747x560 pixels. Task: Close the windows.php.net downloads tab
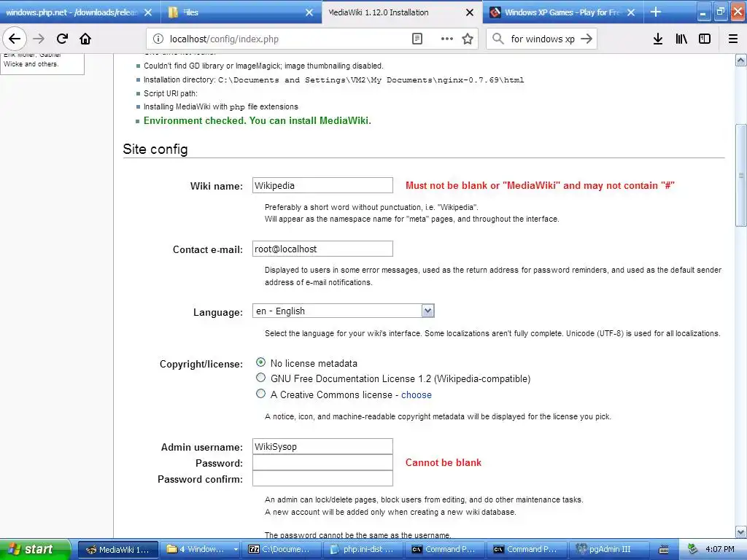[x=148, y=12]
